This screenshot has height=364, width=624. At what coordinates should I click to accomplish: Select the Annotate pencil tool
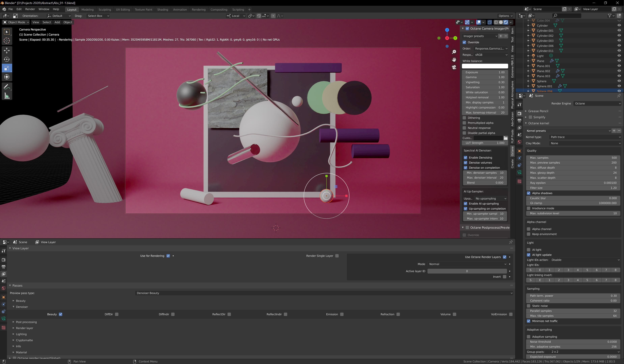pos(7,87)
